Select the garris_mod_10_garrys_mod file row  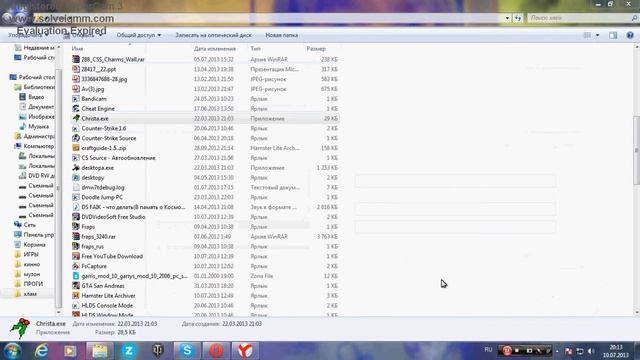pos(205,276)
